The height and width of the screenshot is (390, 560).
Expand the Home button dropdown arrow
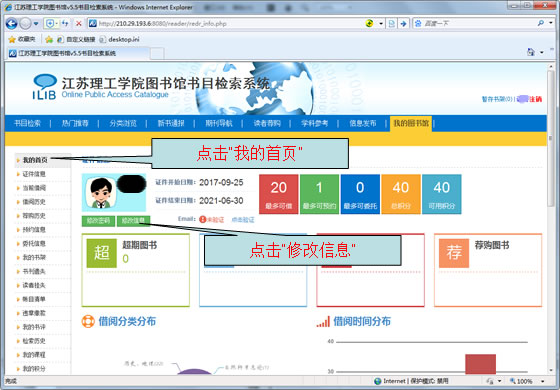coord(542,52)
